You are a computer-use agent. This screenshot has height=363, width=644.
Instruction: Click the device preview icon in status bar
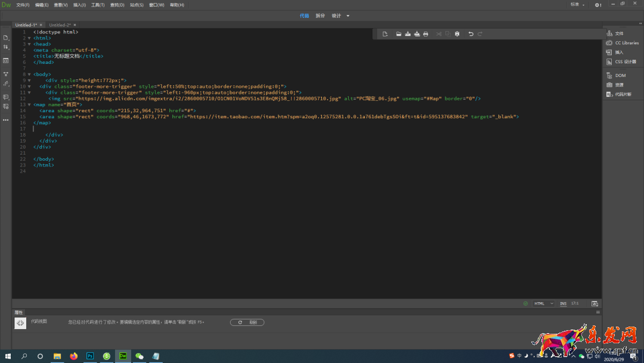tap(595, 303)
